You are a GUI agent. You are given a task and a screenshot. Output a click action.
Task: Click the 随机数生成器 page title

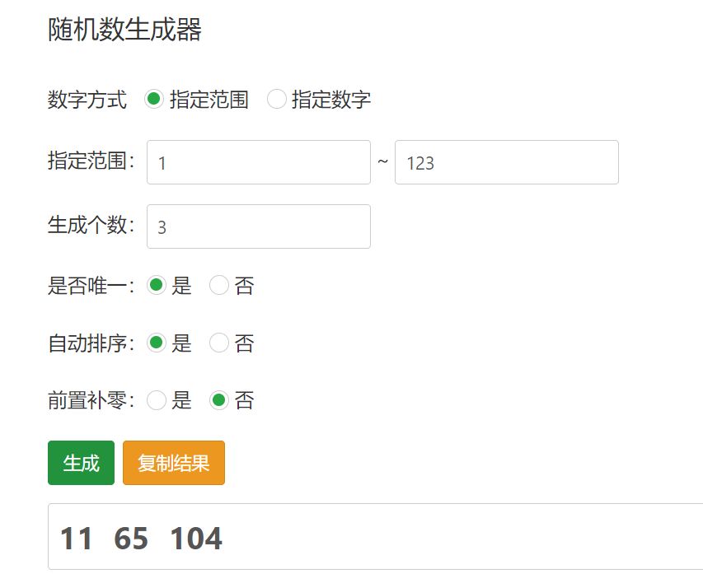(124, 30)
